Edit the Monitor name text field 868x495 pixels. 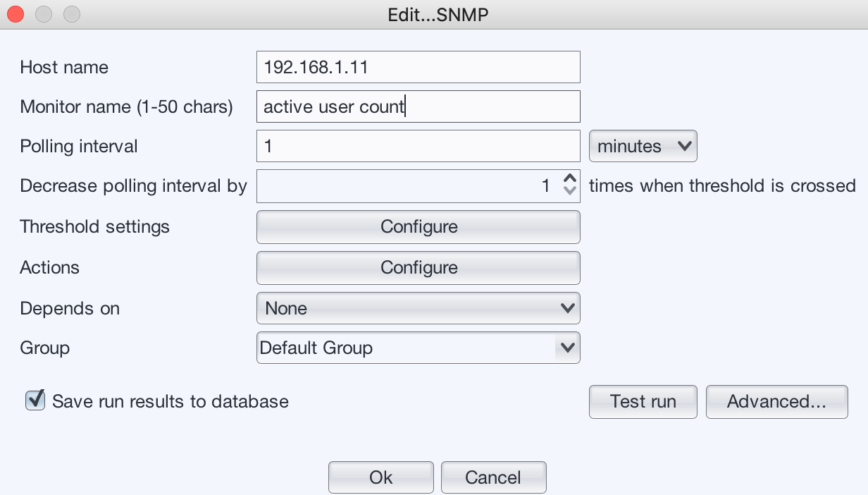tap(418, 106)
